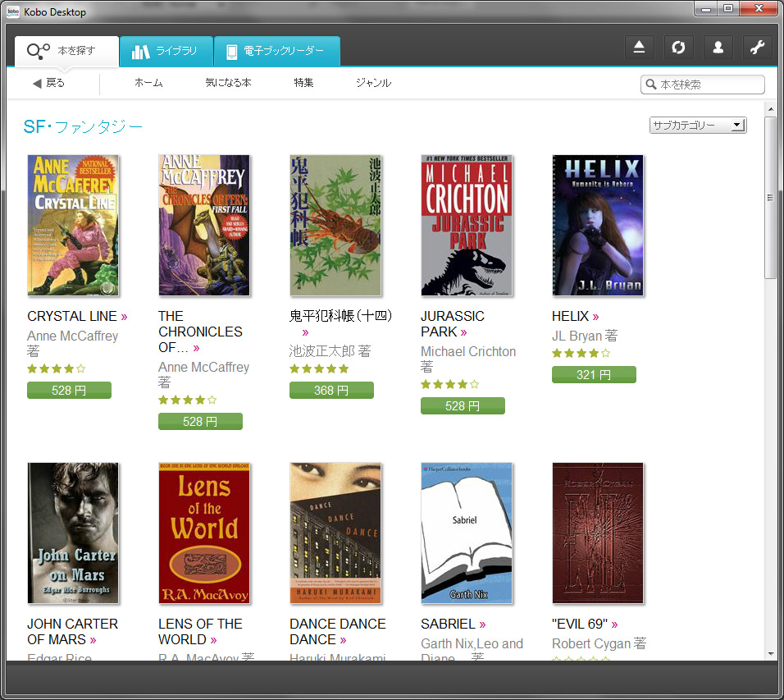Click the author name Robert Cygan 著

(x=599, y=643)
